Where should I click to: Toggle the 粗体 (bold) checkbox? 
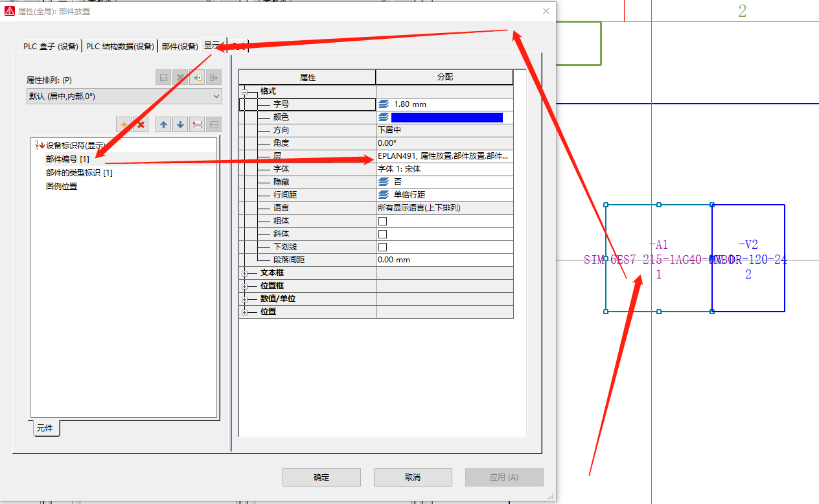point(382,221)
